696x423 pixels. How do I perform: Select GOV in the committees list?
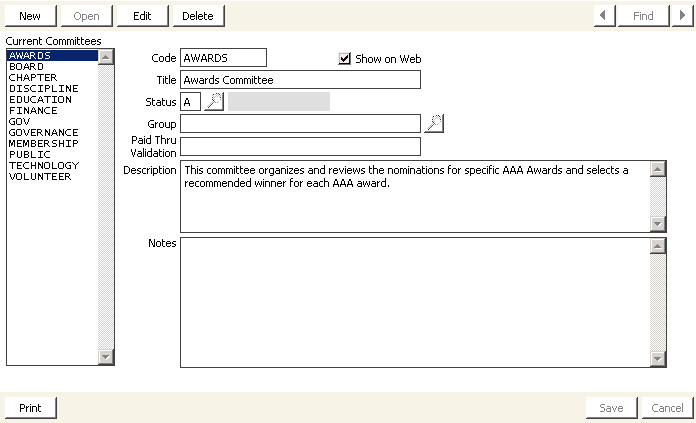(x=52, y=122)
